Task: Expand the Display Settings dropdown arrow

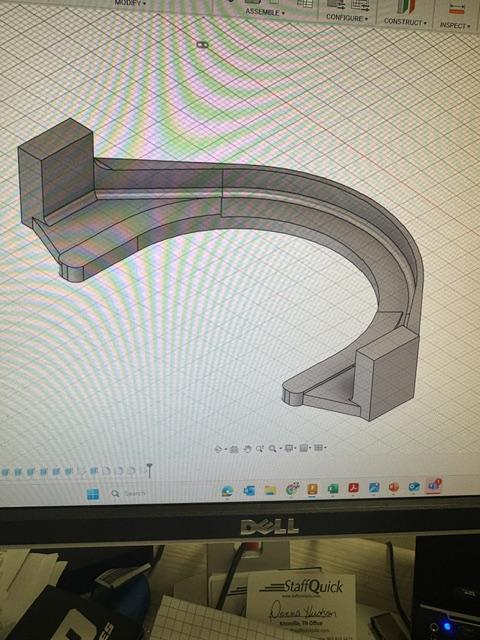Action: pos(295,448)
